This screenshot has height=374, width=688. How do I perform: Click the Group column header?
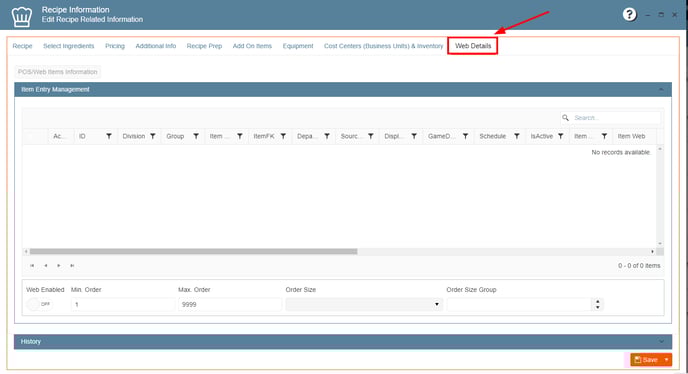pos(175,136)
